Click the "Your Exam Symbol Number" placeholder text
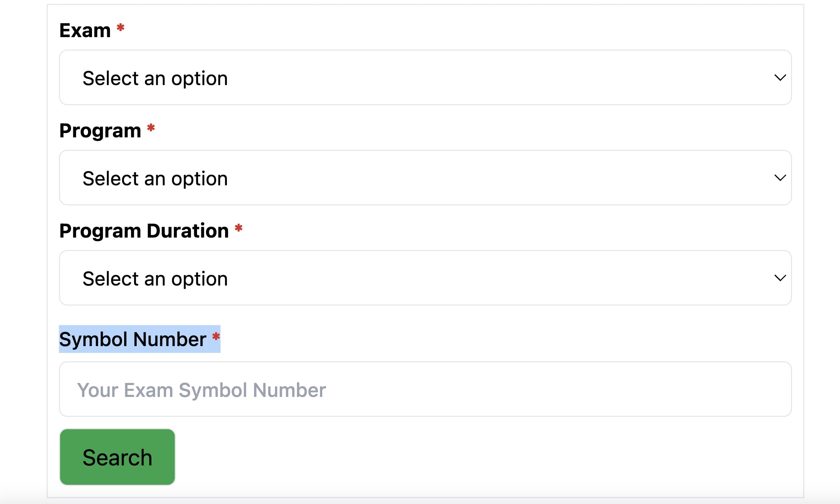Screen dimensions: 840x504 [201, 390]
